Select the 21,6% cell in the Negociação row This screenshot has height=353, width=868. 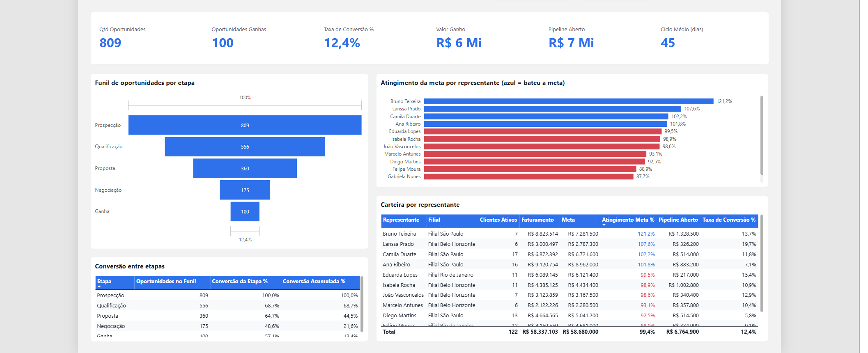[x=351, y=326]
